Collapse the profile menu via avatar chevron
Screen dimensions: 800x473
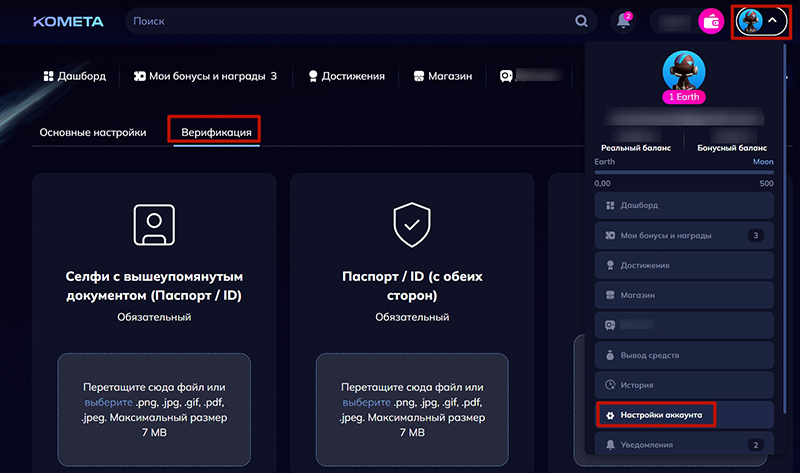tap(772, 21)
